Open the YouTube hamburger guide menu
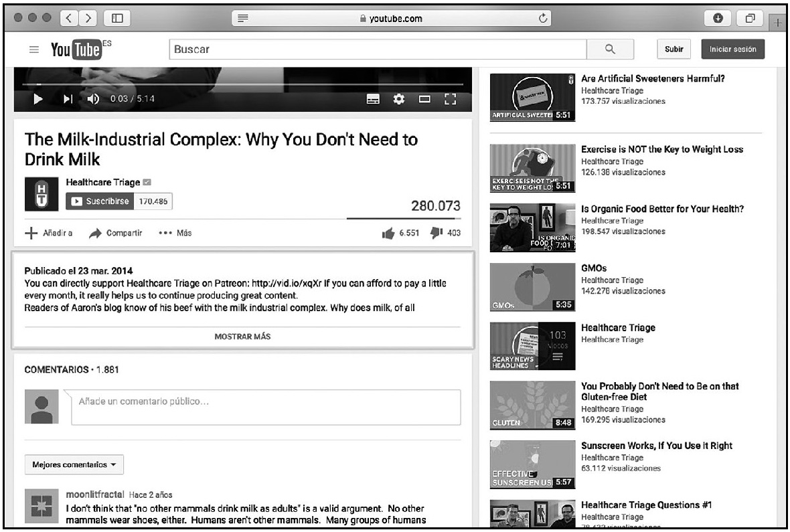The height and width of the screenshot is (532, 790). [x=33, y=50]
